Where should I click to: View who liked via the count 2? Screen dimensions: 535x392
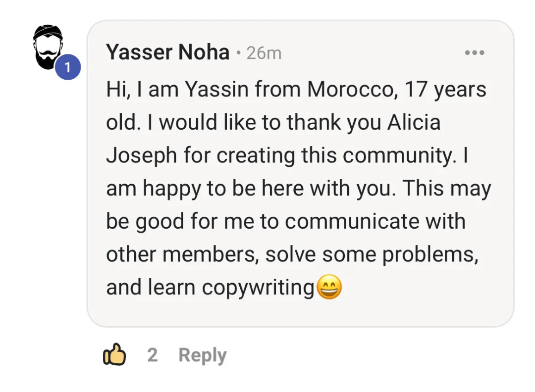point(152,355)
